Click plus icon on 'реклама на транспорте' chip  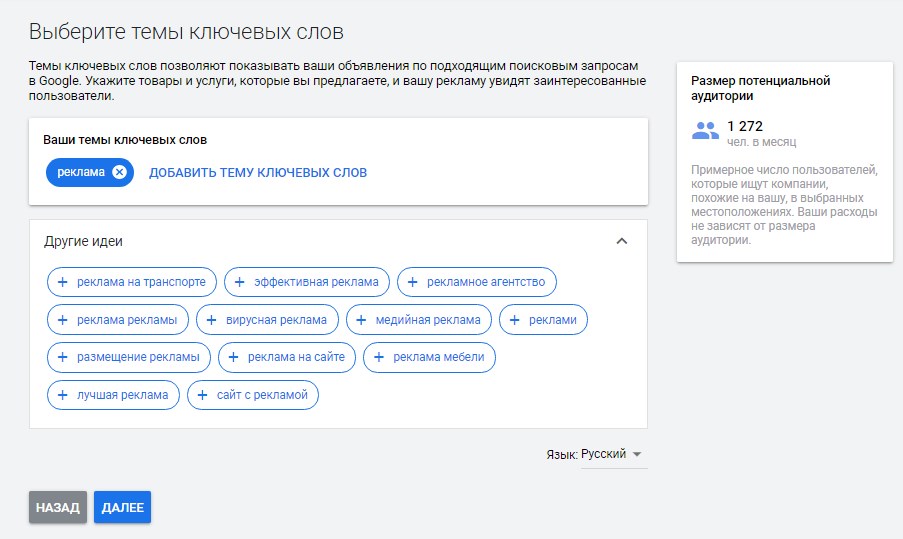tap(63, 282)
